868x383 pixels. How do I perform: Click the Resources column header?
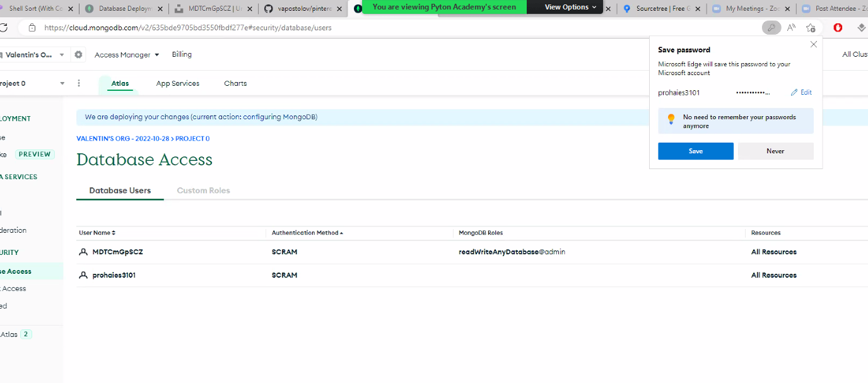(x=766, y=233)
